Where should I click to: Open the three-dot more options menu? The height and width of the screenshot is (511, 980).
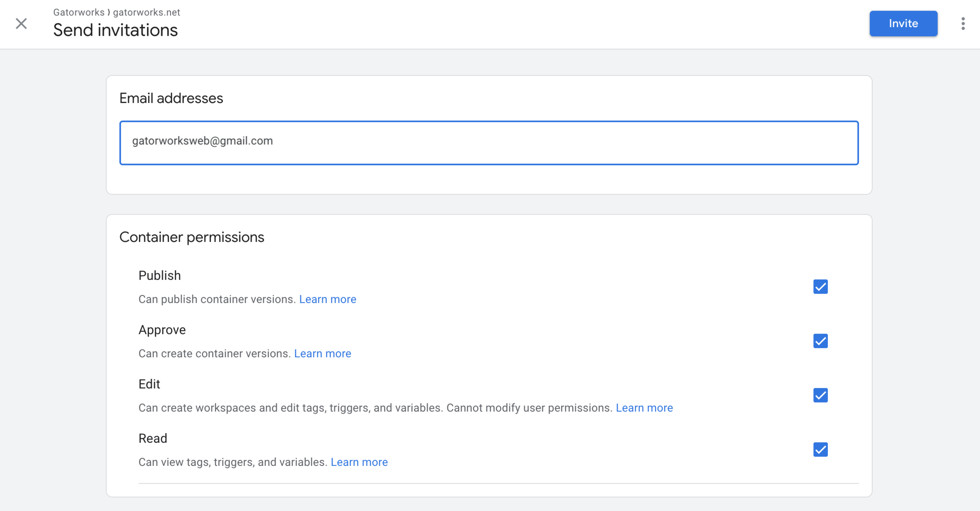[963, 23]
